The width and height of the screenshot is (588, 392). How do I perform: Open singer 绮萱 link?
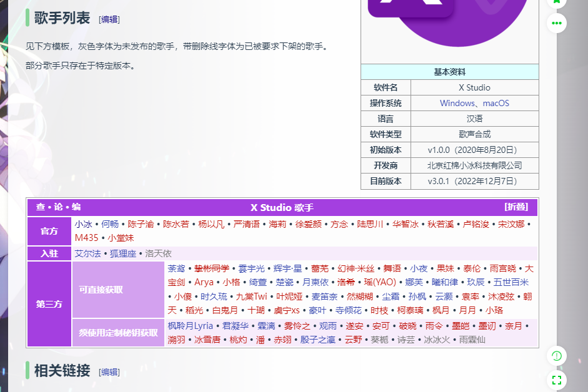257,282
